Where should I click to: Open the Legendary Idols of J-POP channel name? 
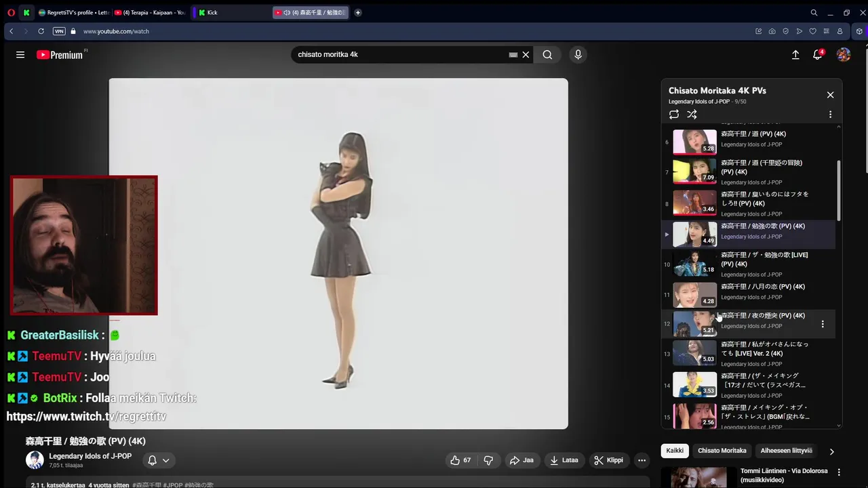90,456
